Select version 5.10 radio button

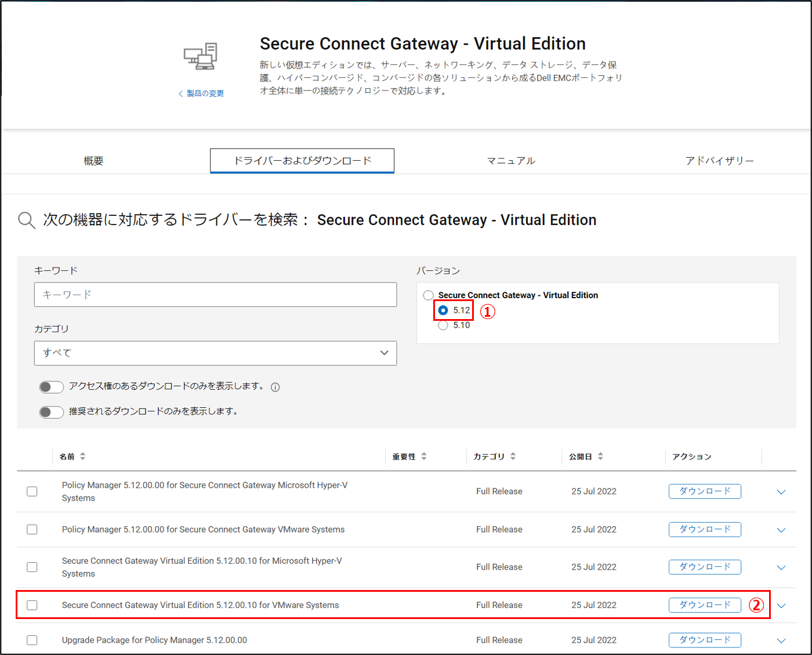443,325
